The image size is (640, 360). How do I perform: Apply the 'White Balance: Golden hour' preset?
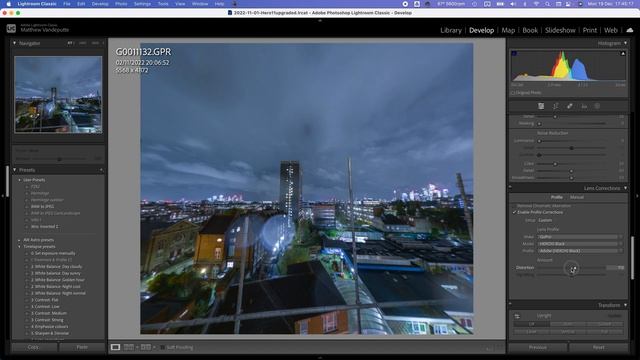click(x=58, y=280)
